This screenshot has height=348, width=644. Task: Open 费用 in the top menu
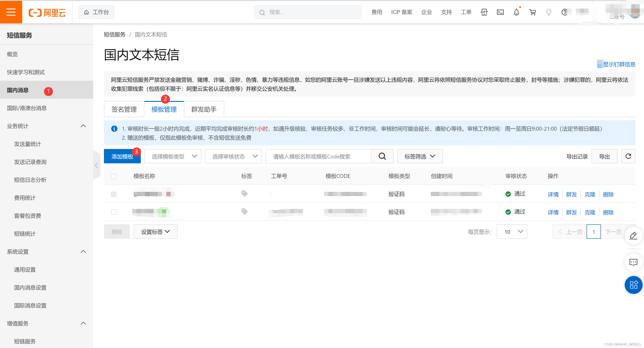(376, 12)
